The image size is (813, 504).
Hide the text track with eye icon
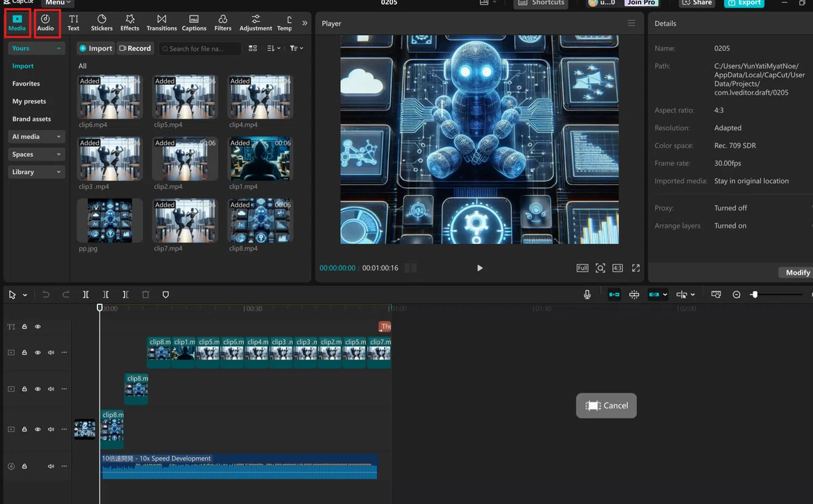click(x=38, y=327)
